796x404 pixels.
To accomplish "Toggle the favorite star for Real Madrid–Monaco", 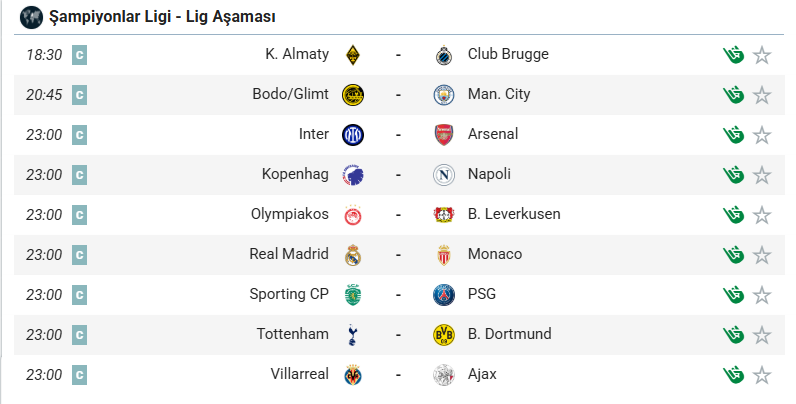I will click(763, 255).
